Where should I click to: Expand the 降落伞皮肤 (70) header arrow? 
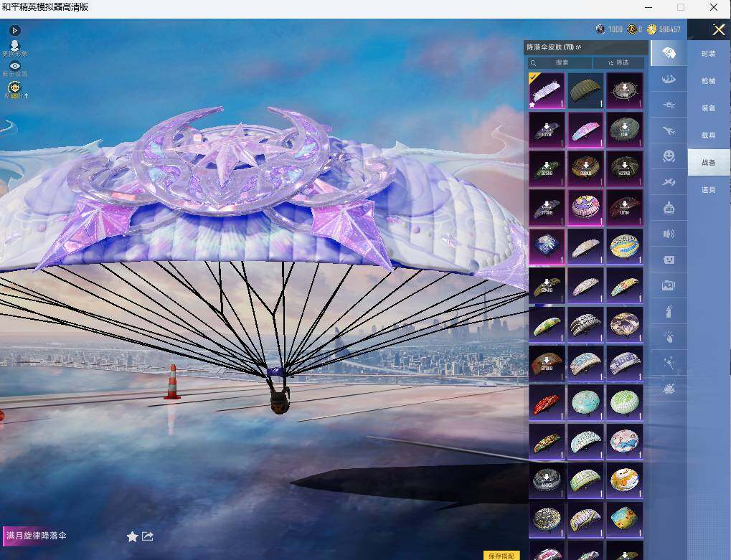point(578,47)
